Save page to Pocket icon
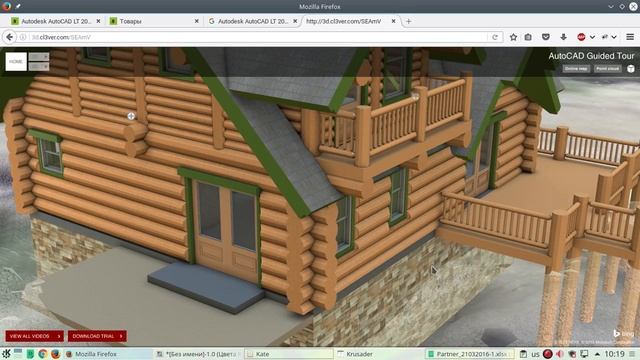 coord(546,37)
